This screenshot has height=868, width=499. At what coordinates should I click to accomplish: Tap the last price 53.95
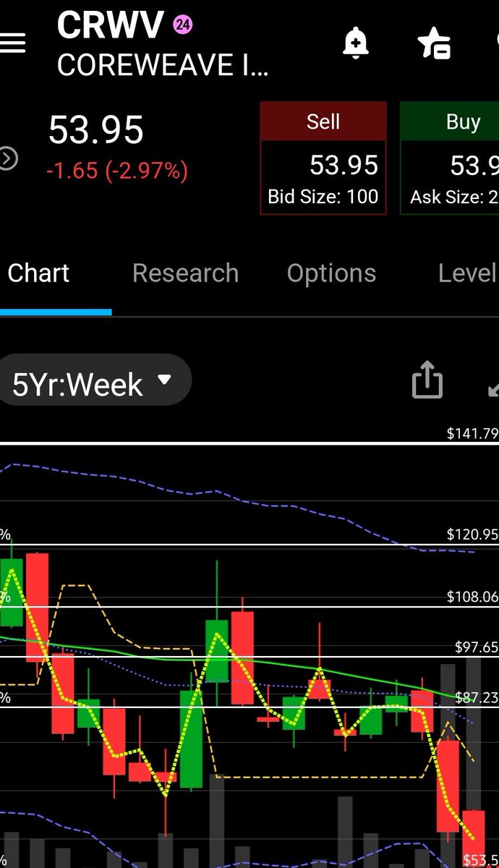pos(96,131)
